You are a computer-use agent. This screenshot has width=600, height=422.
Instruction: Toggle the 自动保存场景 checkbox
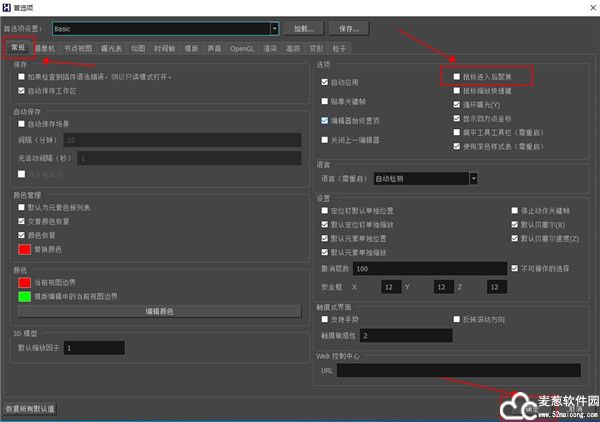(23, 123)
